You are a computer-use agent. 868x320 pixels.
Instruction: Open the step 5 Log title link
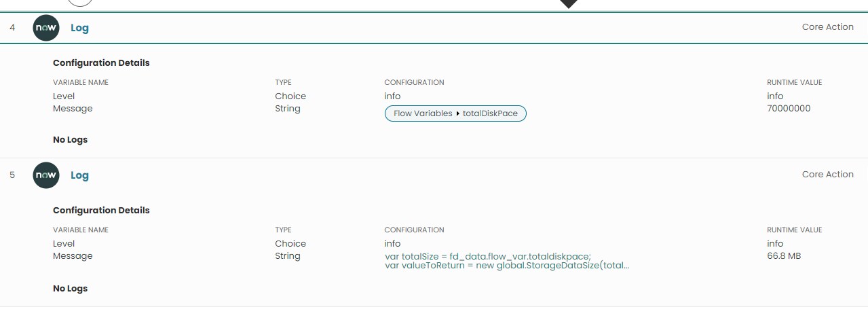[79, 175]
